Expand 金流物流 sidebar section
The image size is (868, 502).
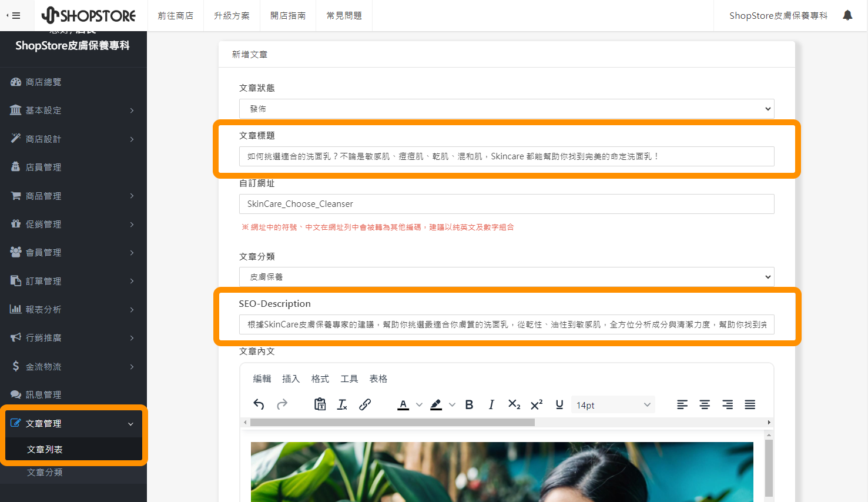click(73, 367)
